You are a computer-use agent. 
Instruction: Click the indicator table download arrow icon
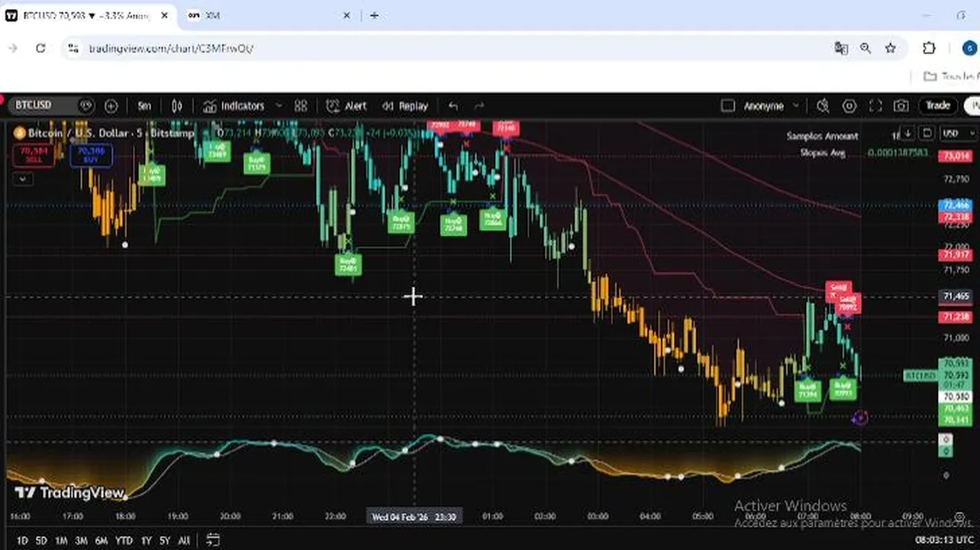tap(908, 134)
